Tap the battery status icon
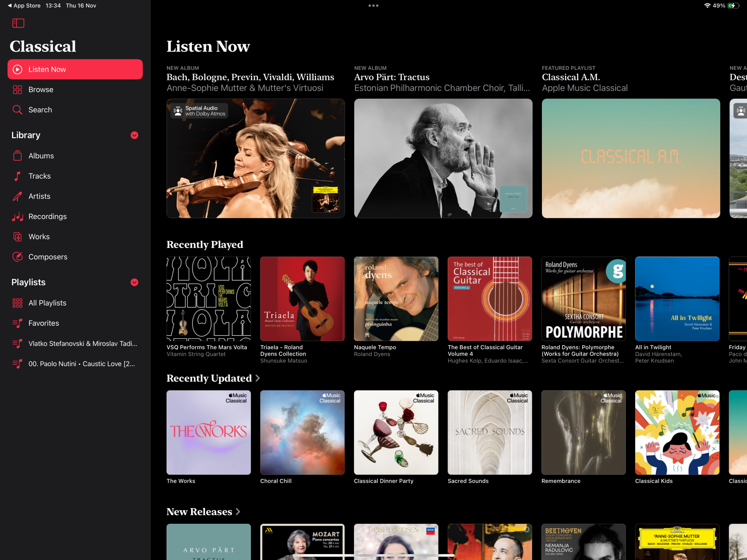 (x=734, y=6)
